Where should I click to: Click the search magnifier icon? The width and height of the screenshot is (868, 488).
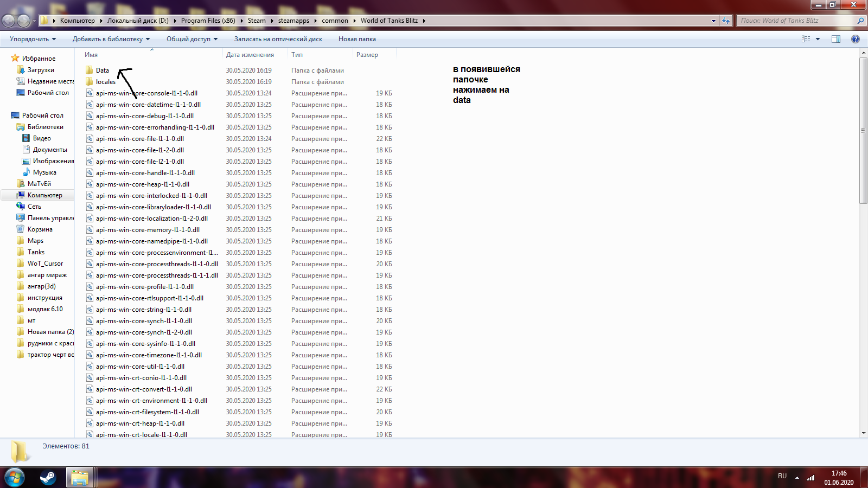point(860,21)
